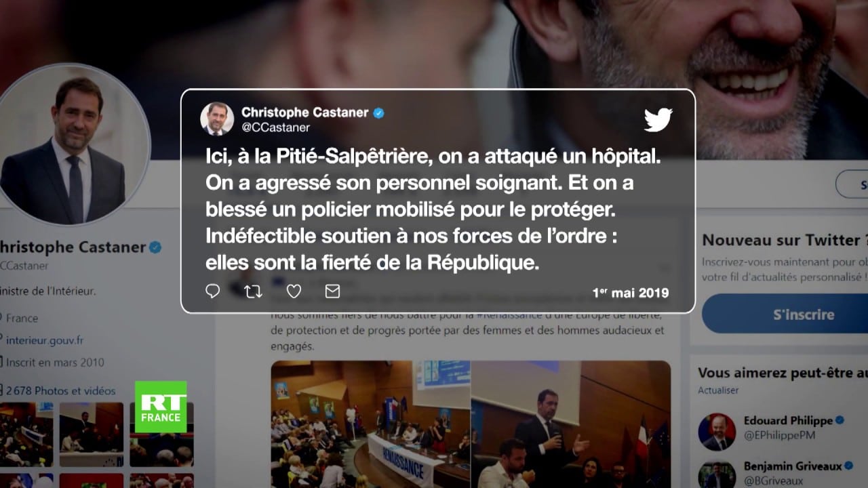Image resolution: width=868 pixels, height=488 pixels.
Task: Click the Actualiser link
Action: [x=718, y=390]
